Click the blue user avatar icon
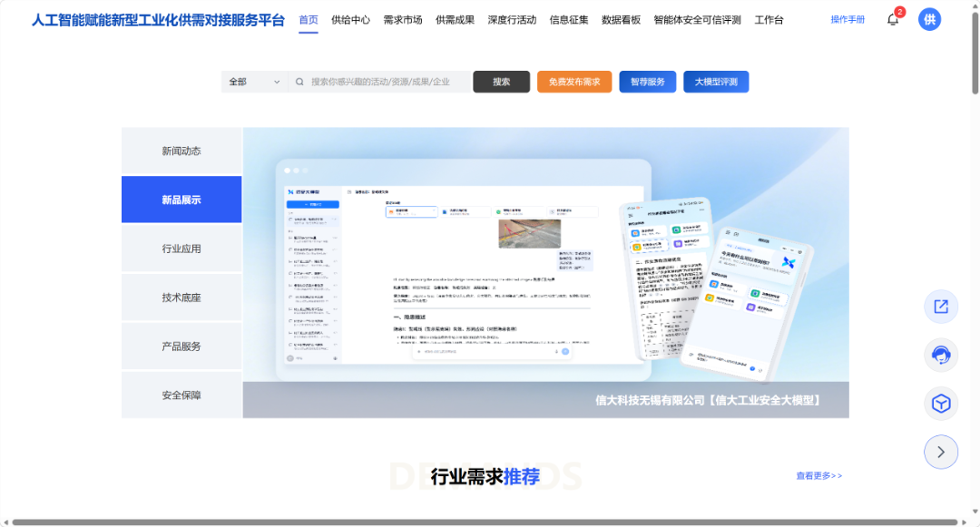The width and height of the screenshot is (980, 527). pyautogui.click(x=929, y=19)
